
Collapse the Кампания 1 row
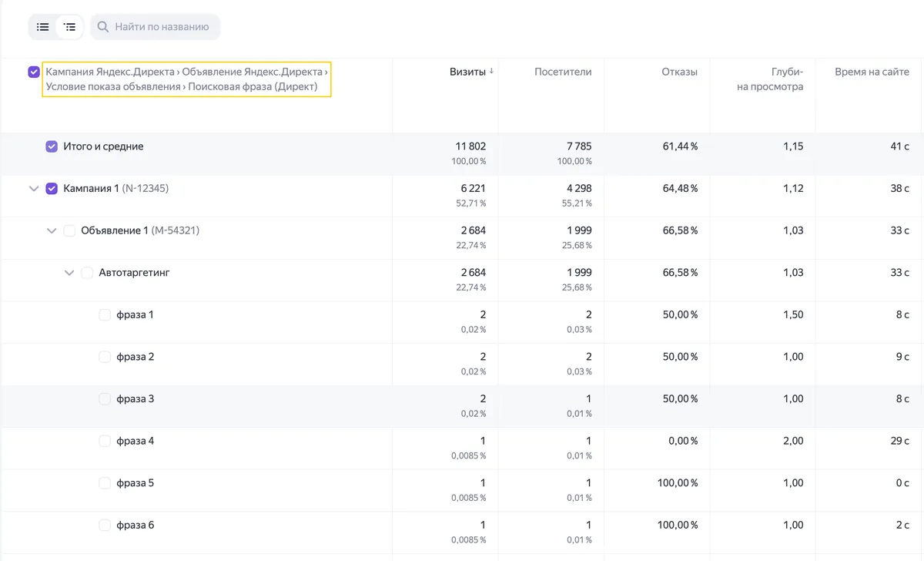click(34, 188)
